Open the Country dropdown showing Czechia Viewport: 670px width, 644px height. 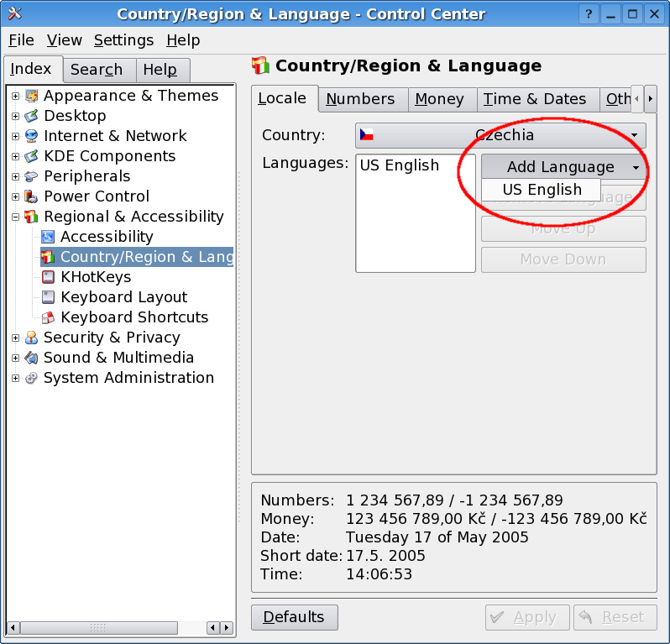pos(500,135)
